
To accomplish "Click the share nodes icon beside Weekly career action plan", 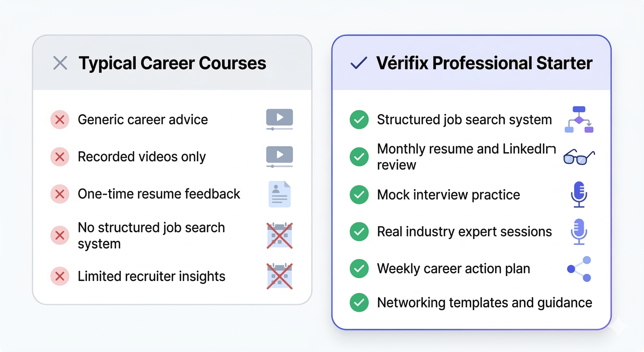I will point(579,269).
